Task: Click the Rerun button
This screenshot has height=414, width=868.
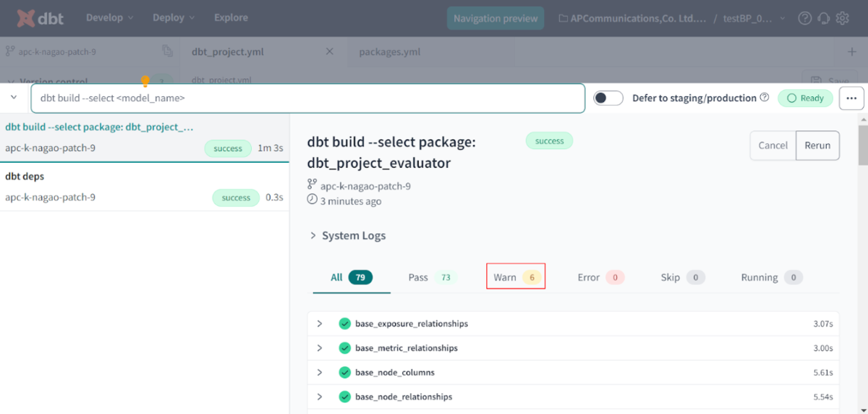Action: click(x=817, y=145)
